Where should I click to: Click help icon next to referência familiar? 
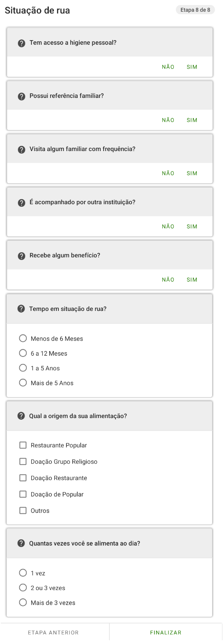[x=22, y=96]
